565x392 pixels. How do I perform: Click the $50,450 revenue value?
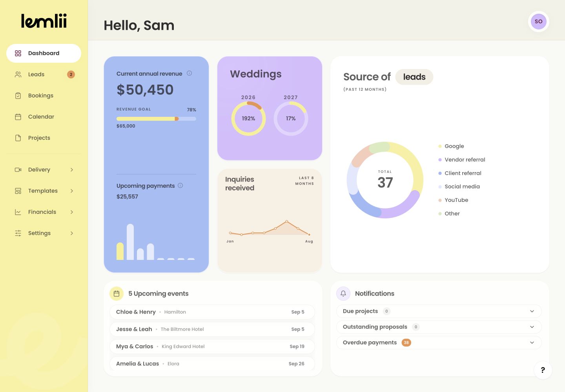coord(145,90)
